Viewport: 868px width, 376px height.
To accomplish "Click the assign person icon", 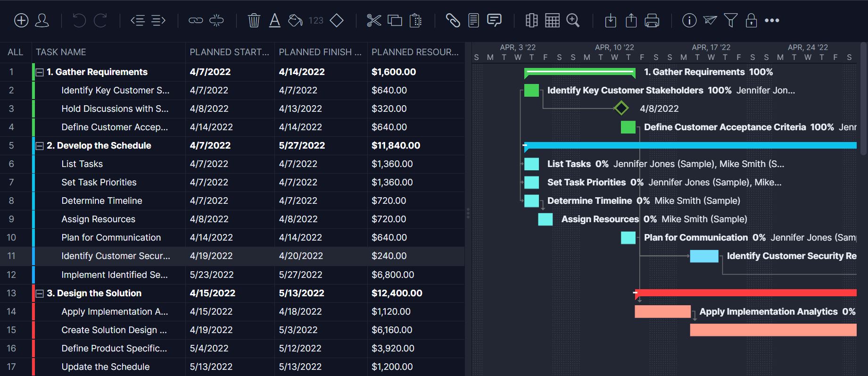I will tap(42, 20).
